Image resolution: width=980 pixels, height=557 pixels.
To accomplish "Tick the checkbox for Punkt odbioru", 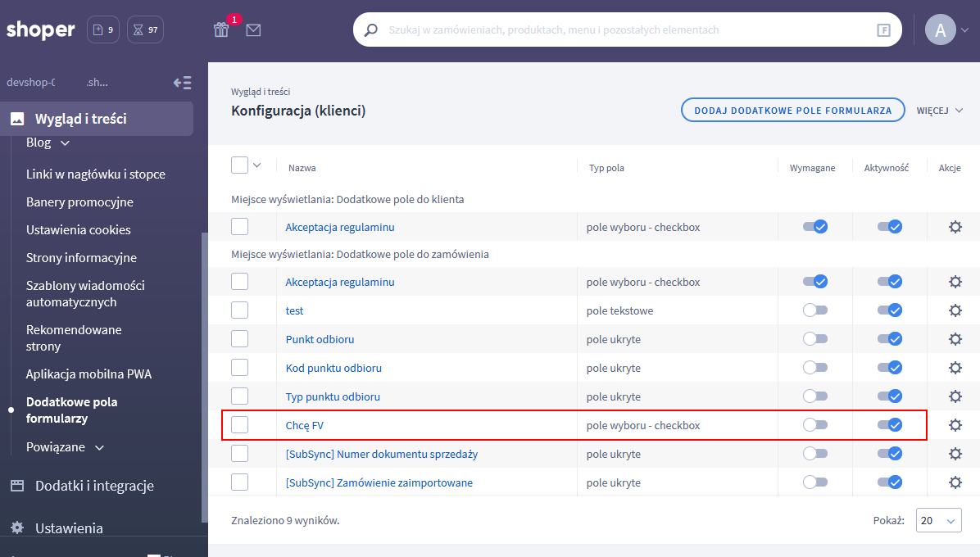I will (x=239, y=339).
